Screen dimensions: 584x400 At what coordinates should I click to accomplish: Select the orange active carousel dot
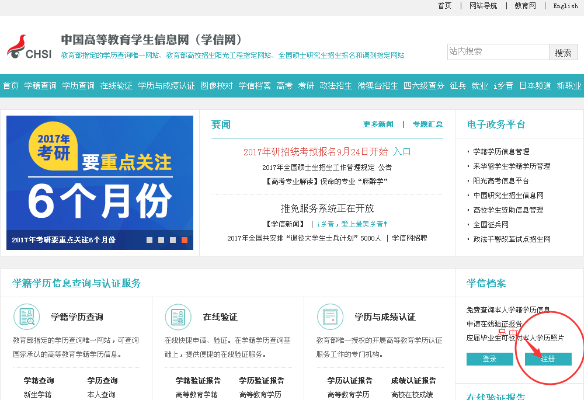point(184,240)
